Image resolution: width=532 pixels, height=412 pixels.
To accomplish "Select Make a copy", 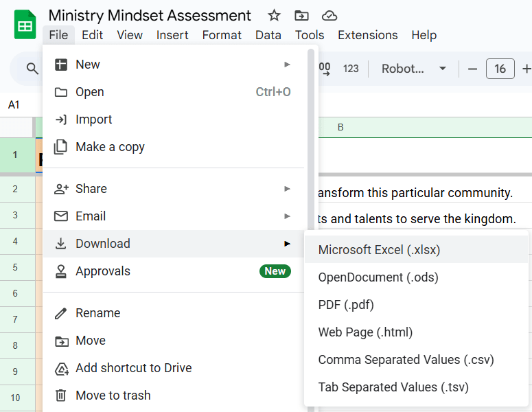I will click(110, 147).
